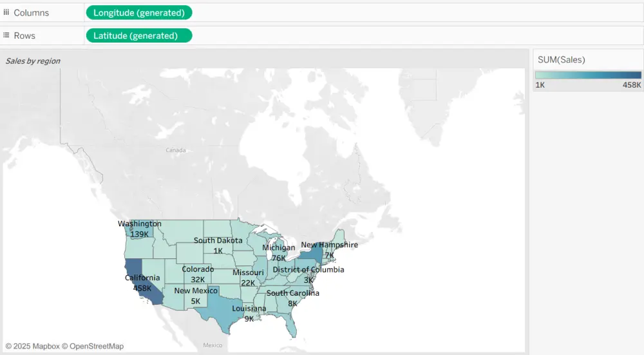This screenshot has height=355, width=644.
Task: Click the Louisiana label
Action: (x=249, y=308)
